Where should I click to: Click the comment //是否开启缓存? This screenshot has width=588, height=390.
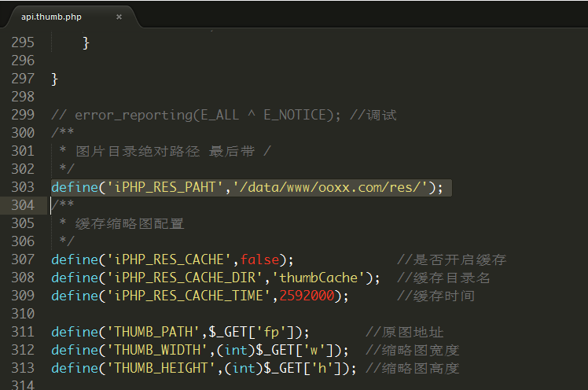[x=452, y=259]
